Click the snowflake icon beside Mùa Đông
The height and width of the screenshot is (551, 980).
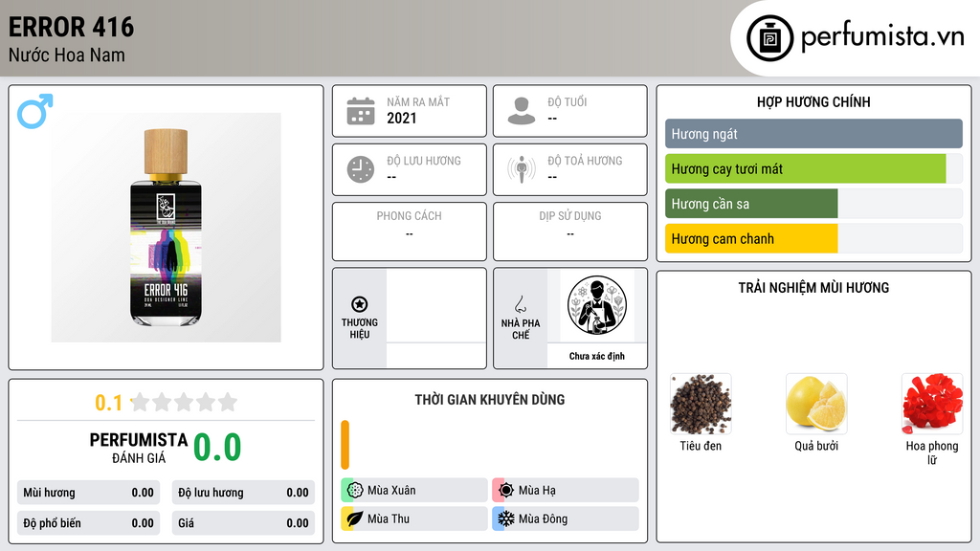[506, 518]
